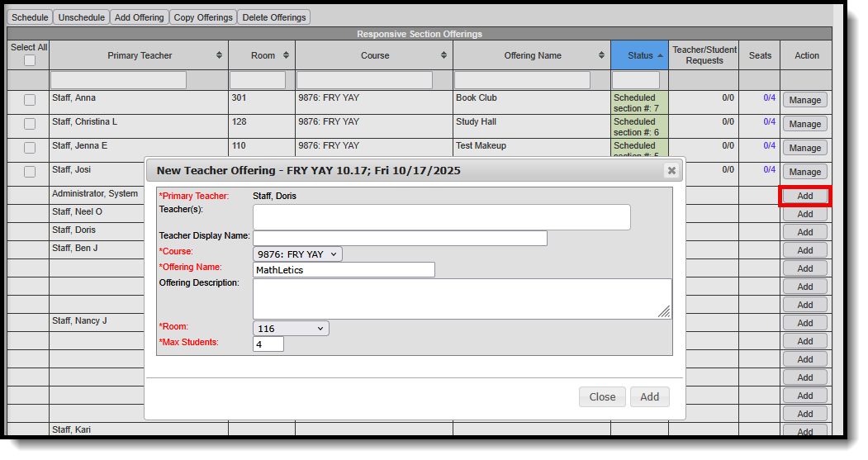Click Manage for Staff, Josi row
This screenshot has height=460, width=868.
point(805,172)
